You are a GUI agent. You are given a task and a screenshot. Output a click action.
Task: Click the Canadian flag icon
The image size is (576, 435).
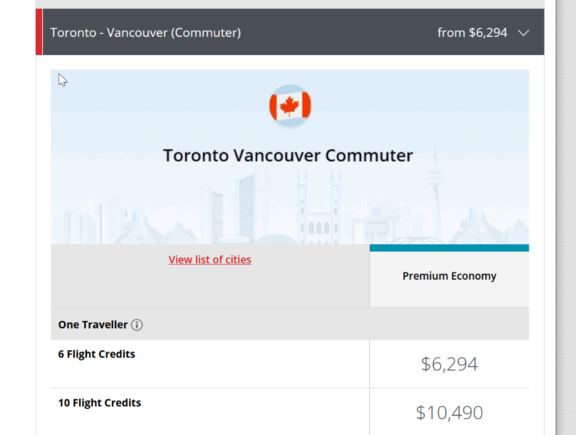pos(290,106)
